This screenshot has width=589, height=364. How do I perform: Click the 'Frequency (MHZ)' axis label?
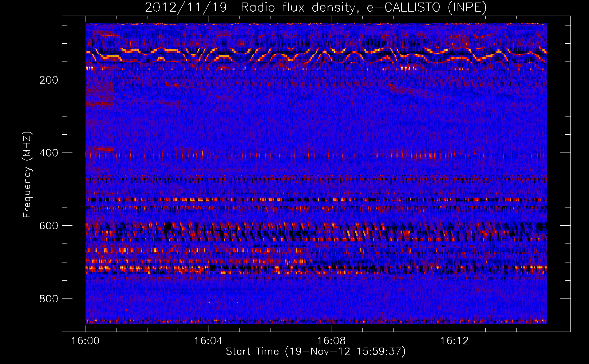coord(27,174)
